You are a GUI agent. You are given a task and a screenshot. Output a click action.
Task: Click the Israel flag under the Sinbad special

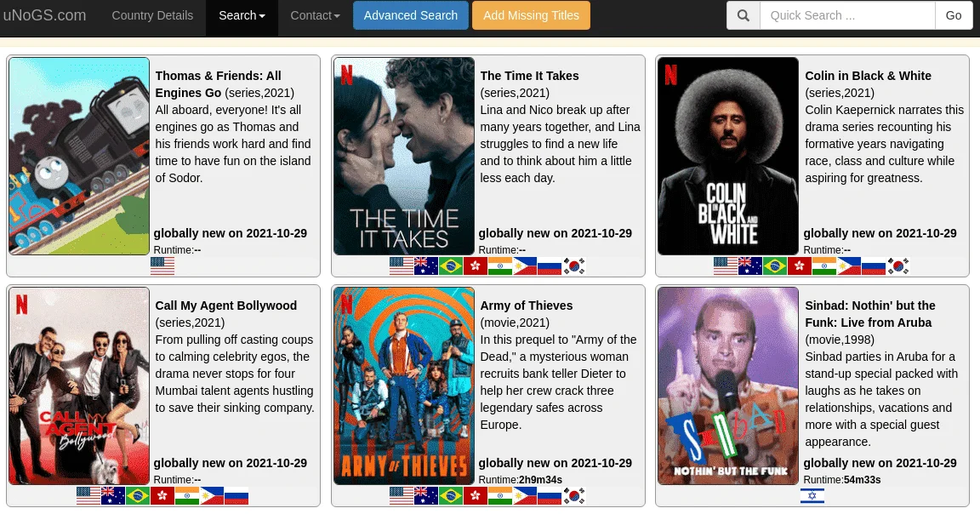812,496
